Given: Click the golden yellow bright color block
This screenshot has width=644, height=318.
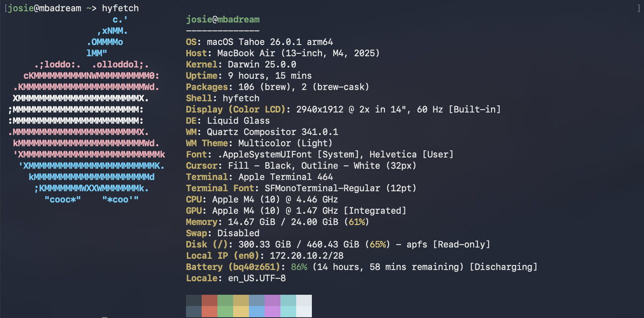Looking at the screenshot, I should pyautogui.click(x=241, y=312).
